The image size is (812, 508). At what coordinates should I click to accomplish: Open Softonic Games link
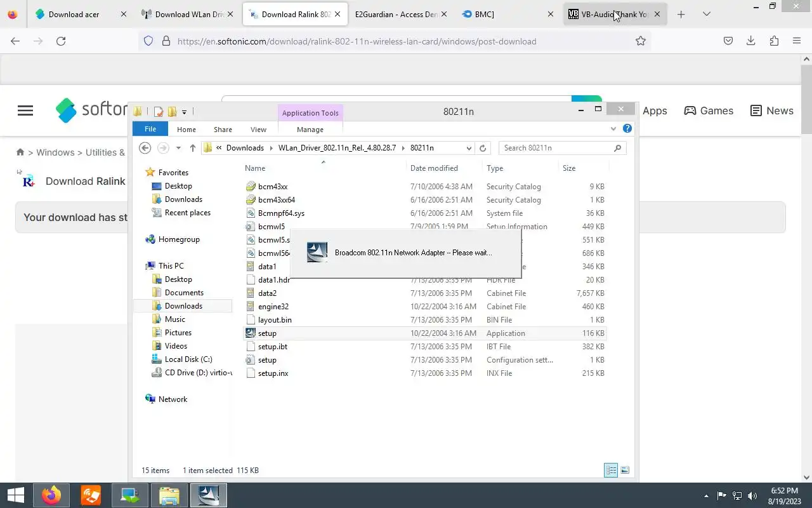click(709, 110)
